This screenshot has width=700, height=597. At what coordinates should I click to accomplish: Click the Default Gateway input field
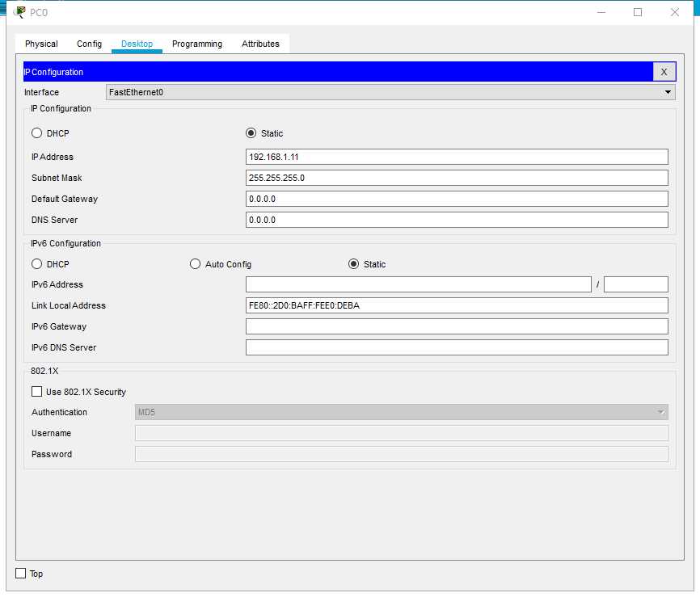(x=457, y=199)
